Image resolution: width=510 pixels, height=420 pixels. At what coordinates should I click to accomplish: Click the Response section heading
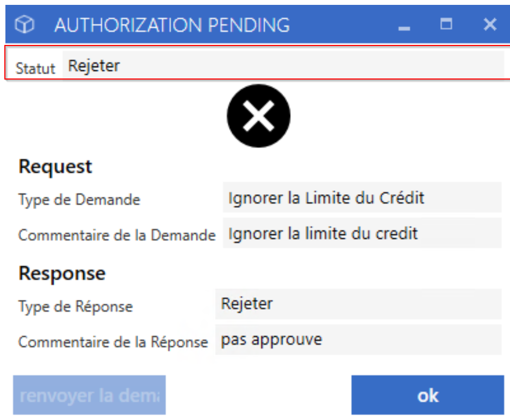point(62,273)
